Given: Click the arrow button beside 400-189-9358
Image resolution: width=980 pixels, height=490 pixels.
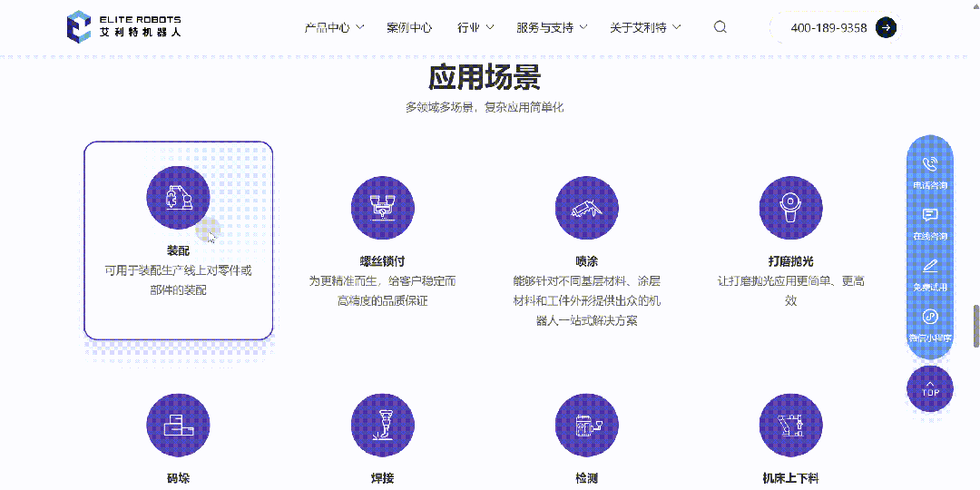Looking at the screenshot, I should [x=886, y=27].
